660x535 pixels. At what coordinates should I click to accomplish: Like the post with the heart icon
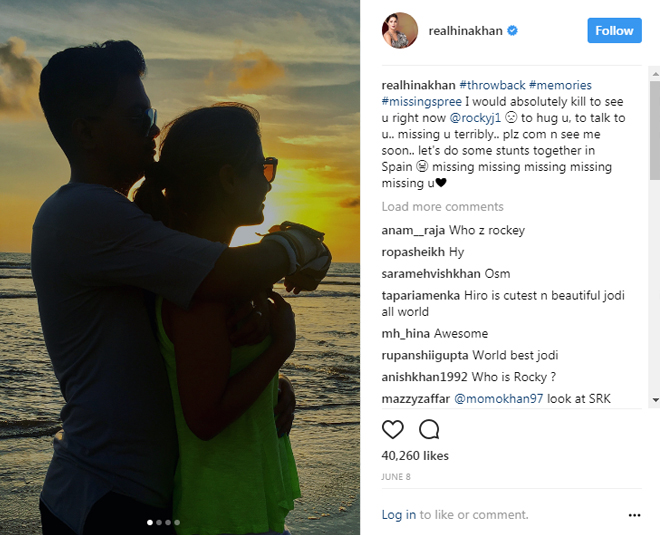pyautogui.click(x=393, y=429)
